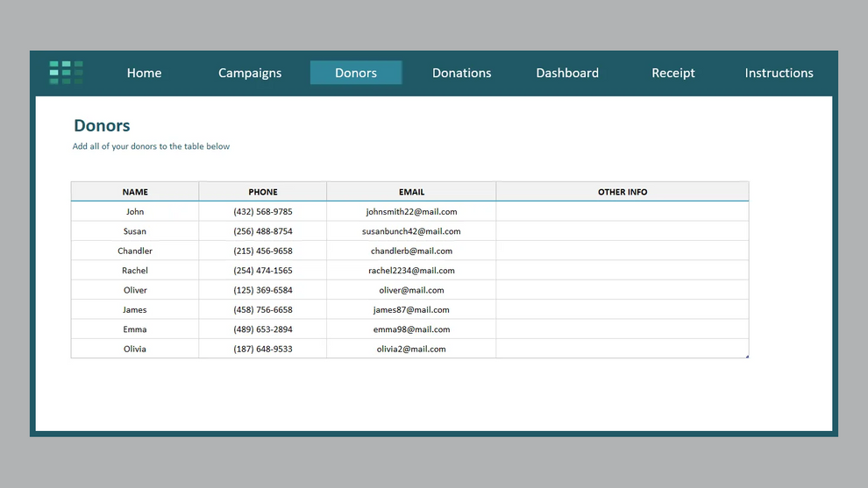
Task: Click the 'Add all of your donors' subtitle
Action: 151,146
